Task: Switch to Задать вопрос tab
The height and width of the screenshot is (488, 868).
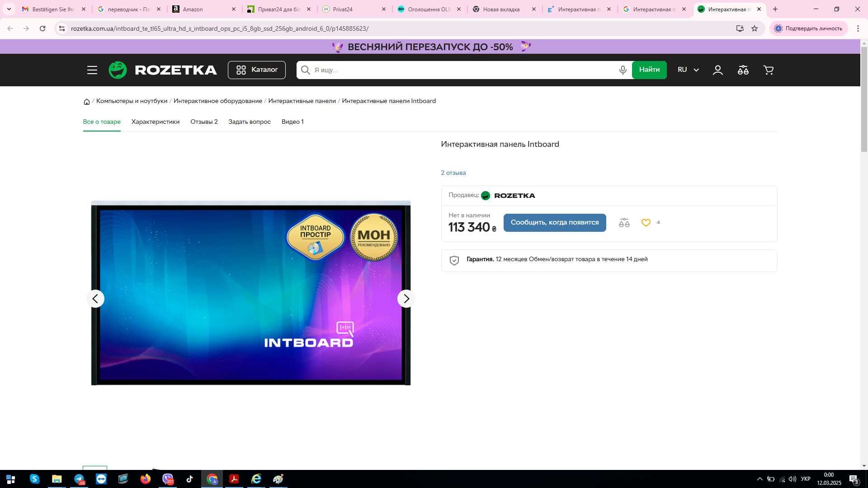Action: point(250,122)
